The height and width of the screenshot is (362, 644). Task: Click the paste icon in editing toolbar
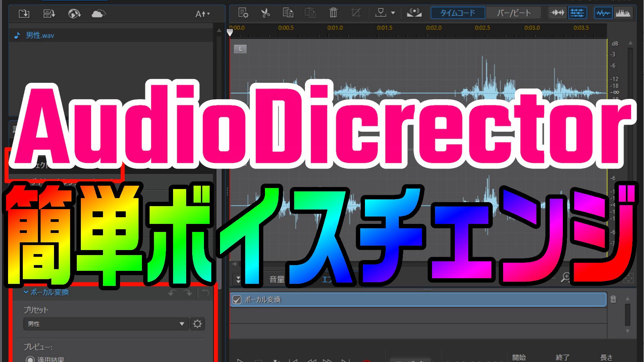tap(310, 13)
